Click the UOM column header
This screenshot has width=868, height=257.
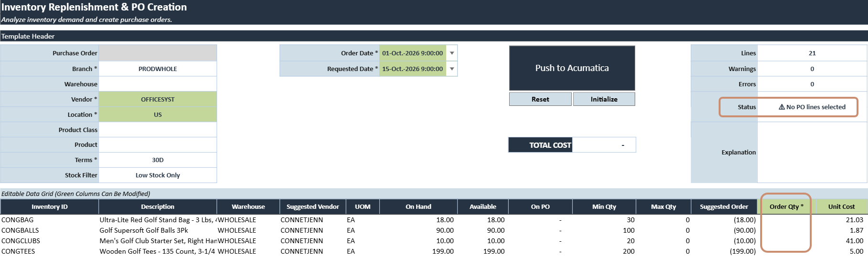pos(363,206)
